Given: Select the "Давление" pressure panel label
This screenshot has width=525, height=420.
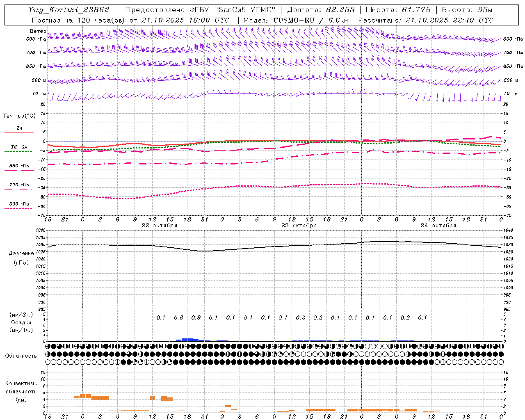Looking at the screenshot, I should tap(21, 253).
